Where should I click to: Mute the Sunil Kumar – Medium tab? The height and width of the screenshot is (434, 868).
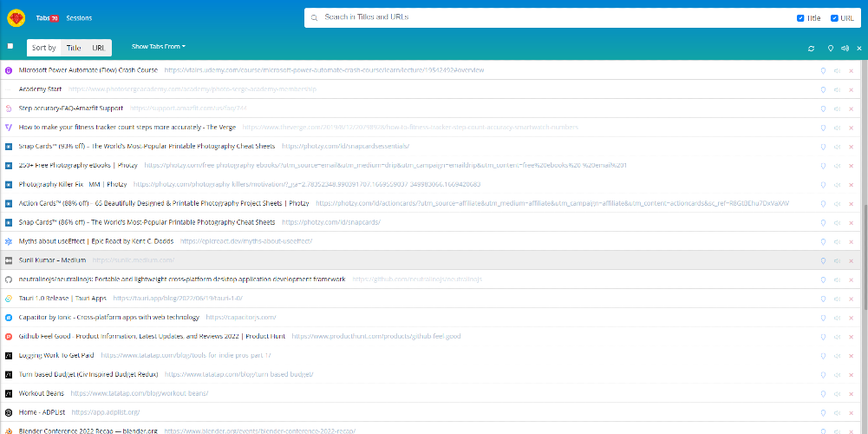[x=837, y=260]
